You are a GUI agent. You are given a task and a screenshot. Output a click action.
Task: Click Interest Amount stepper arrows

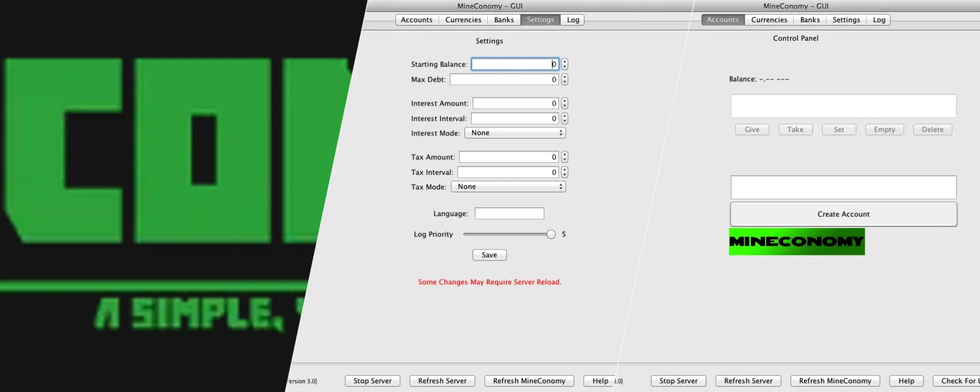pyautogui.click(x=565, y=103)
